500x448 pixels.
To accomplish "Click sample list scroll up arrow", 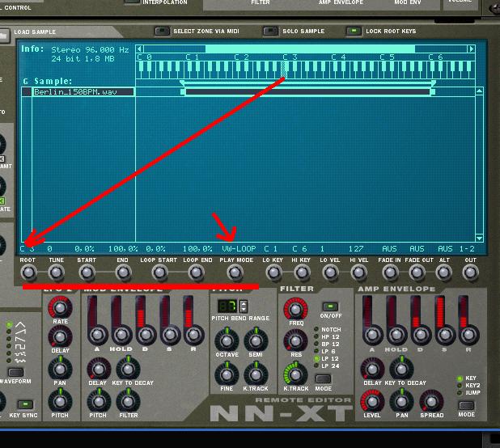I will [479, 91].
